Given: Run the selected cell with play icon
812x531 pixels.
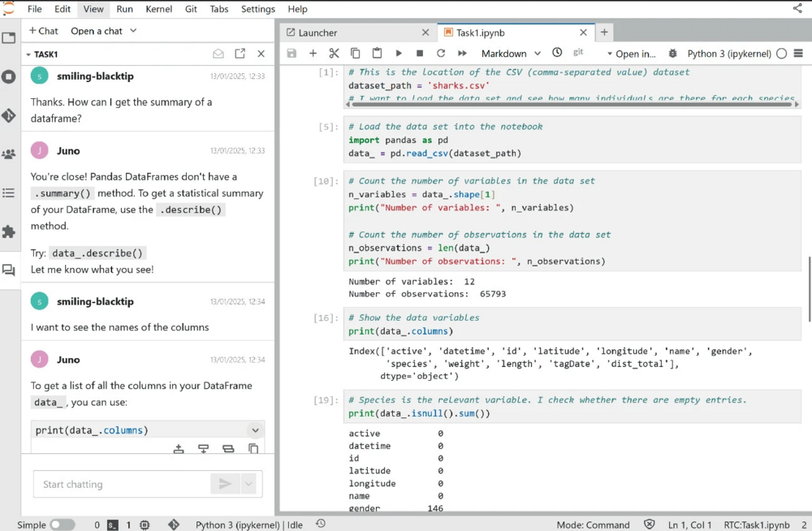Looking at the screenshot, I should (x=399, y=54).
